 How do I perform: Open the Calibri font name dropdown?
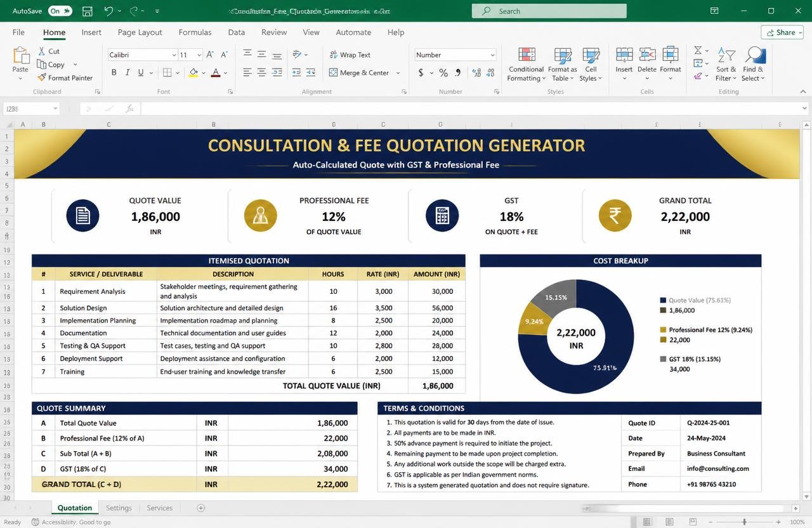(174, 55)
